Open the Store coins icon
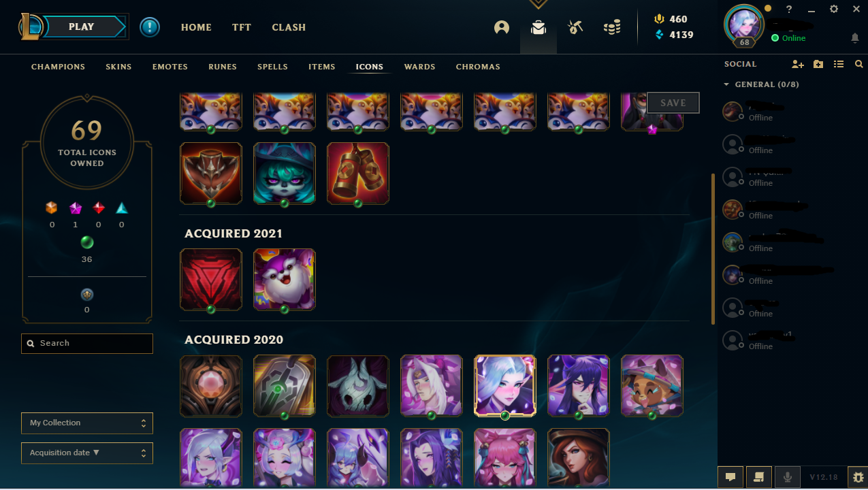The height and width of the screenshot is (490, 868). click(x=612, y=28)
